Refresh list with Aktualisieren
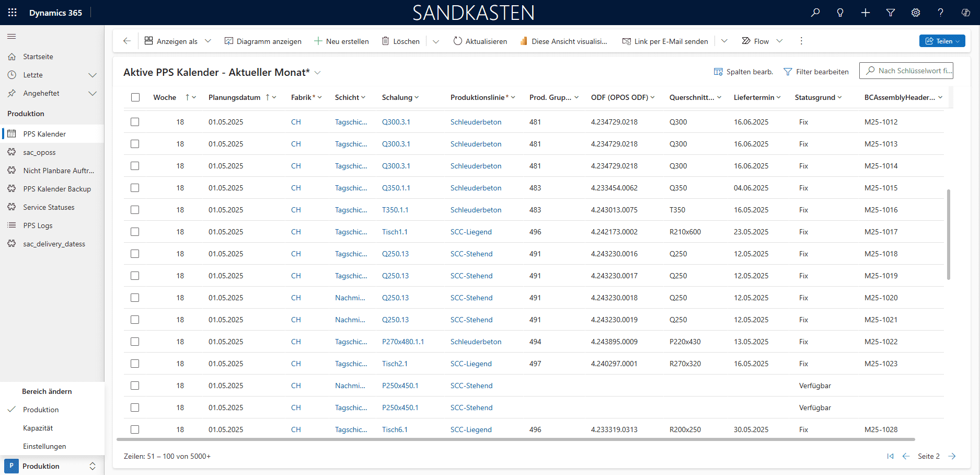Screen dimensions: 980x475 click(x=480, y=41)
